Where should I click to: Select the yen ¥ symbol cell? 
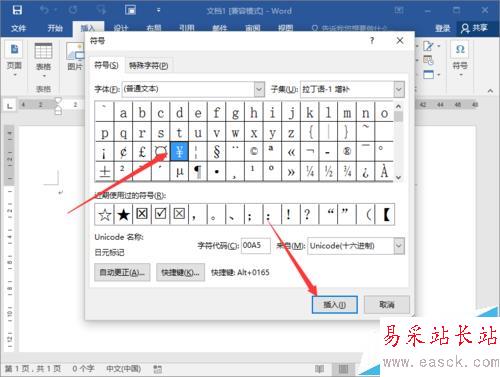179,152
